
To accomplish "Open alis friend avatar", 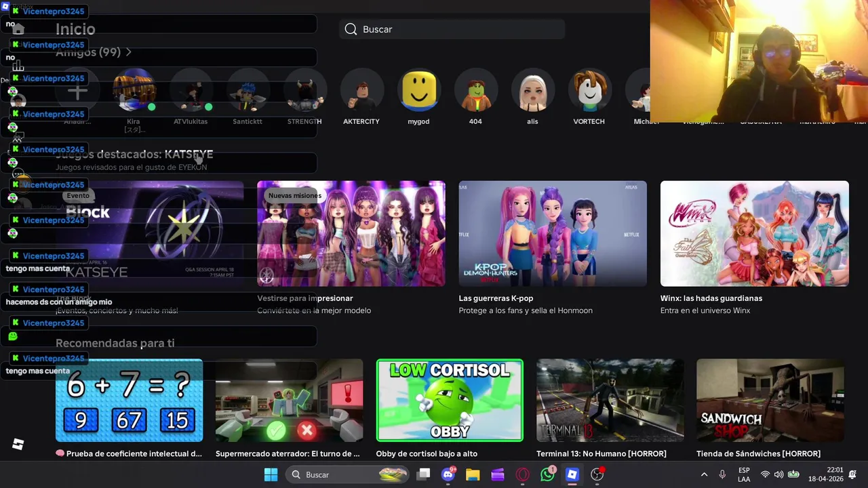I will pos(532,91).
